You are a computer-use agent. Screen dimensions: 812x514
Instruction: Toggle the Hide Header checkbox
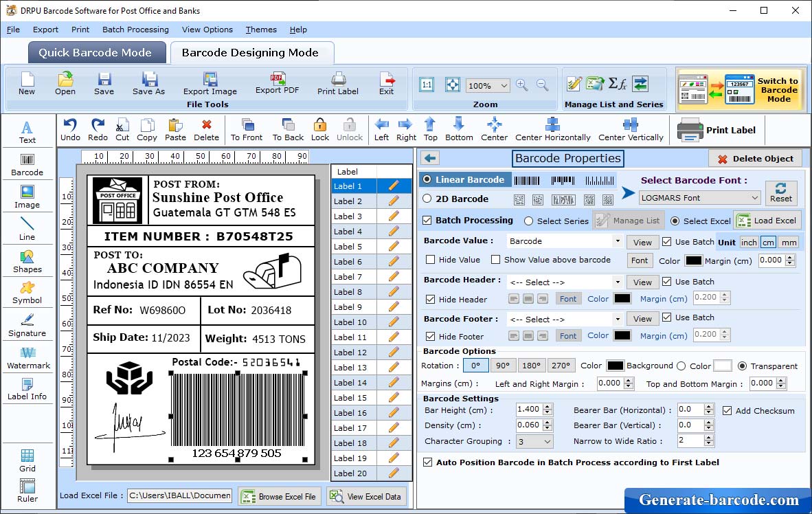coord(430,300)
